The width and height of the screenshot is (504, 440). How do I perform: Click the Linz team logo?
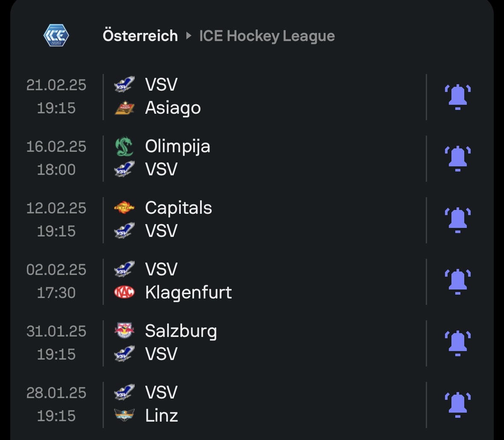click(124, 416)
